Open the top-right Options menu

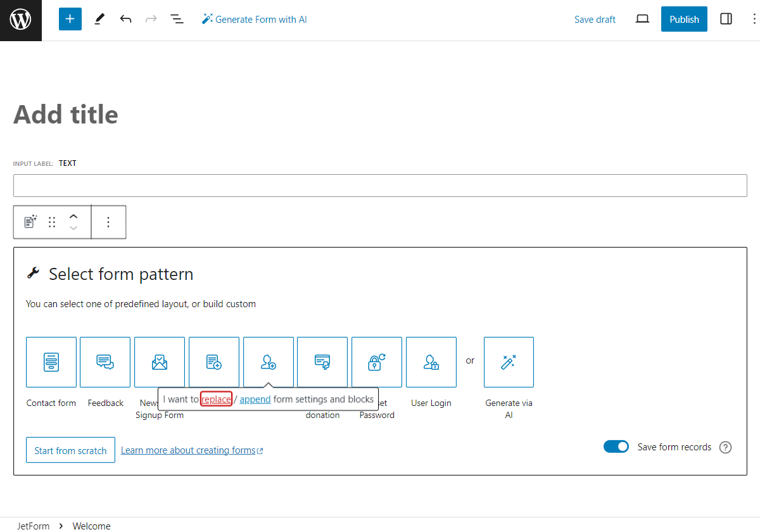pos(753,19)
